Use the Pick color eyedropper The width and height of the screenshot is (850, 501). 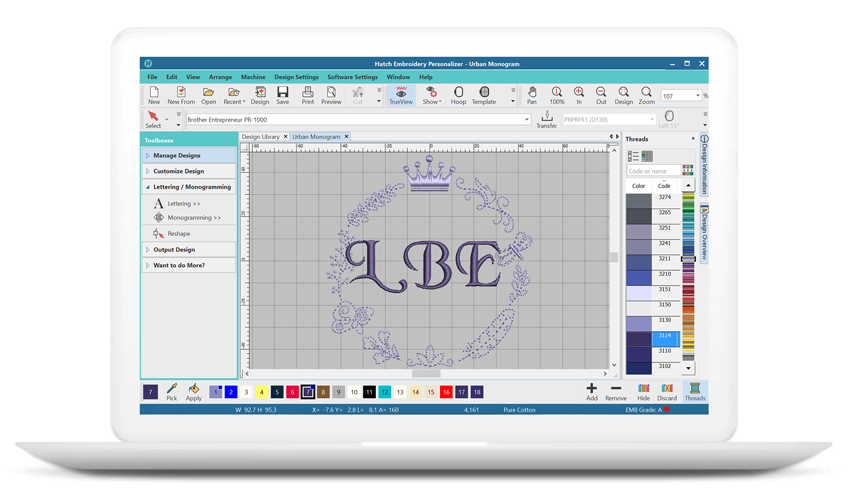[171, 392]
